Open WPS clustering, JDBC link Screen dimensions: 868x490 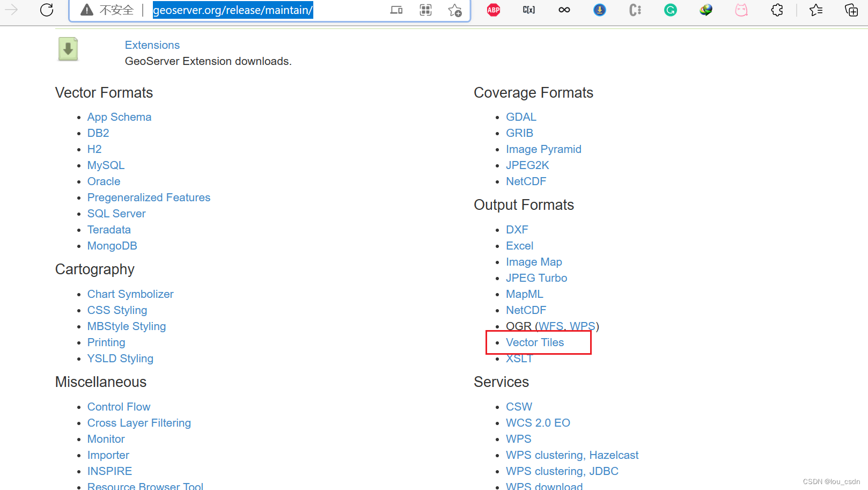click(x=562, y=471)
